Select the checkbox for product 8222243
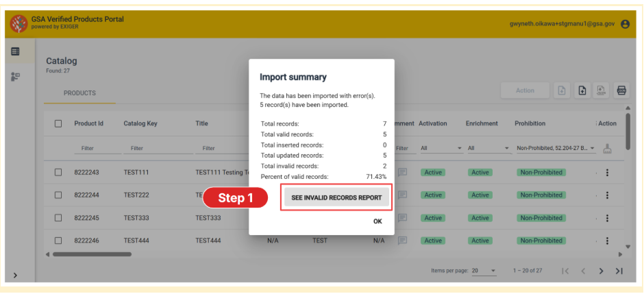Screen dimensions: 644x294 click(x=58, y=173)
